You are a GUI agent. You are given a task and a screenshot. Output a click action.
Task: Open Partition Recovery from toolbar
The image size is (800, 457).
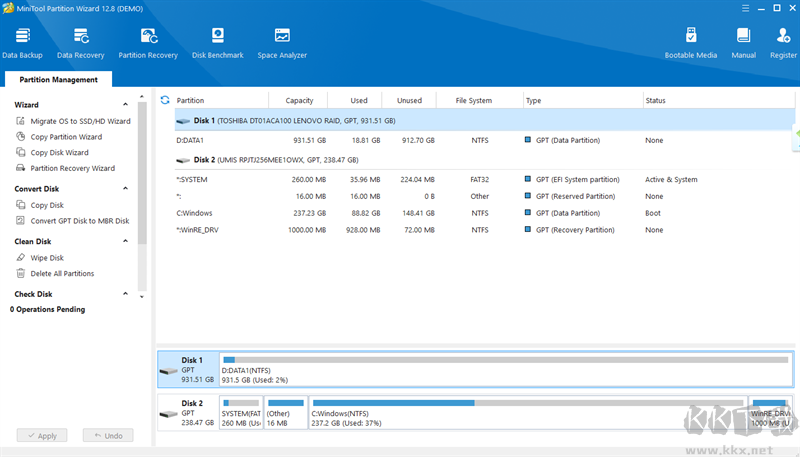pos(148,42)
